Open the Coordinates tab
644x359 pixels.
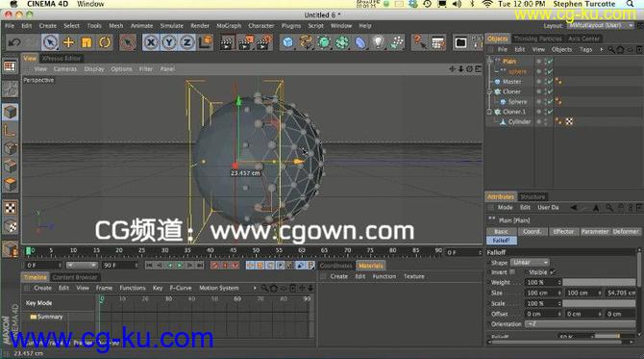(336, 266)
